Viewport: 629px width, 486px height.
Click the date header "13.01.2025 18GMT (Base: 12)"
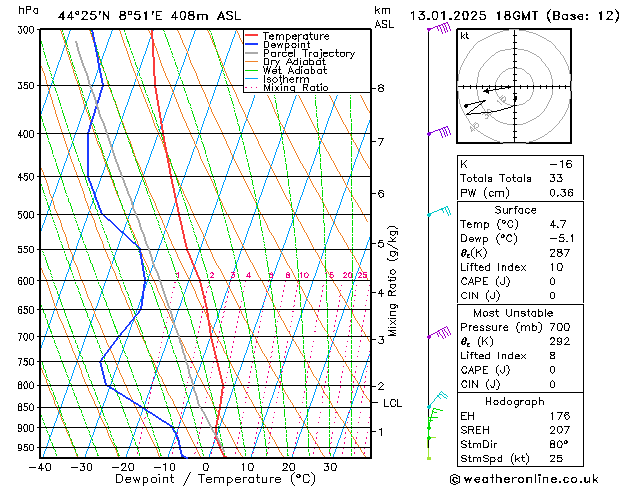point(515,16)
